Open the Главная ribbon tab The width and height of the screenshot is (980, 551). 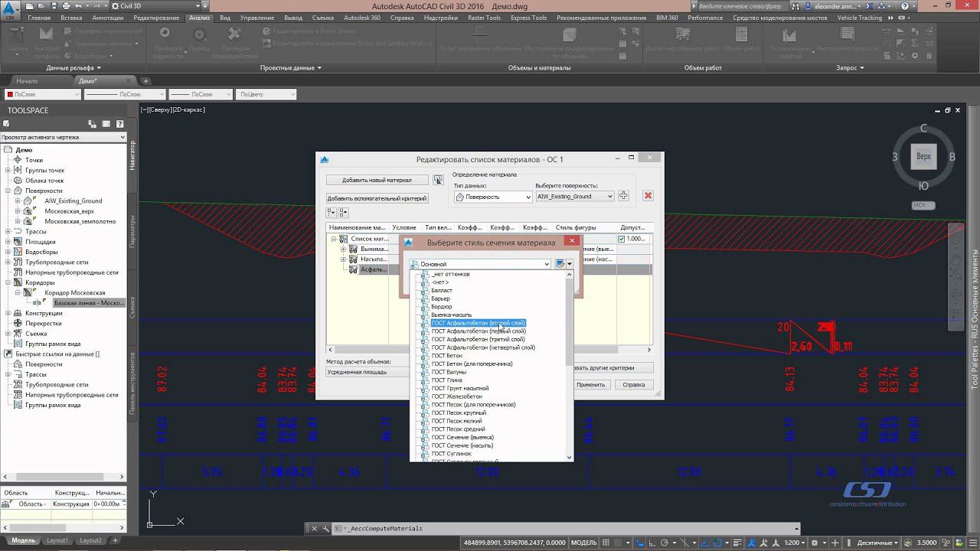point(39,18)
